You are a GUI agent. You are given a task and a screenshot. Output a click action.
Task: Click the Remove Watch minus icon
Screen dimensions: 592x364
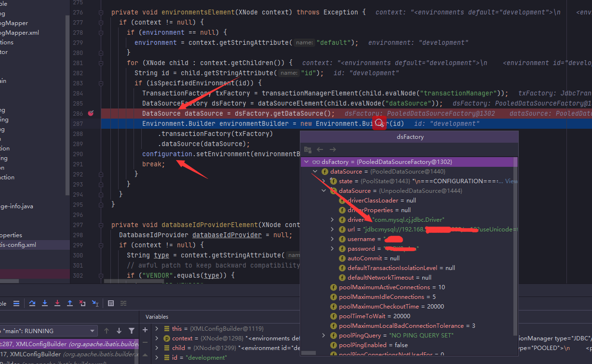point(145,341)
